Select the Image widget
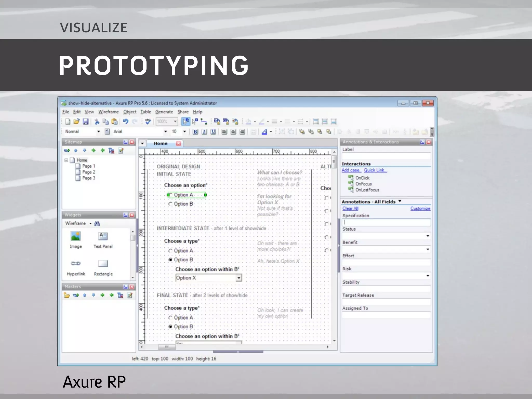 76,240
